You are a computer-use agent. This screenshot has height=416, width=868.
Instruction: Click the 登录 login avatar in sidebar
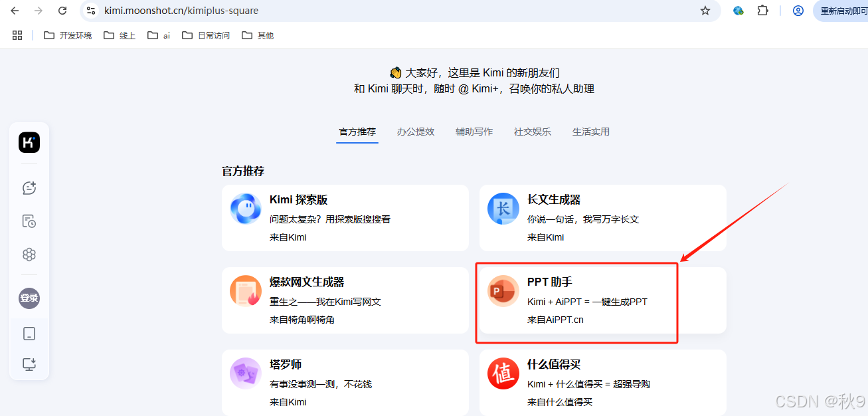coord(29,298)
